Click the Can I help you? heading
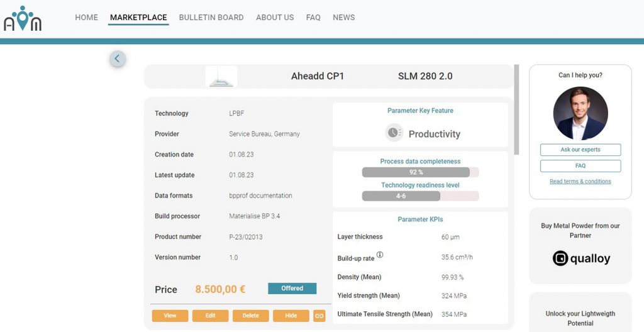Screen dimensions: 644x332 pyautogui.click(x=580, y=75)
